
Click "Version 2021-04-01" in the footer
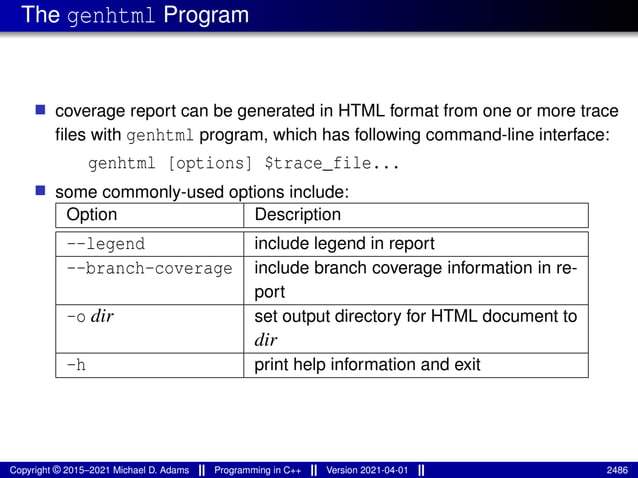click(367, 470)
